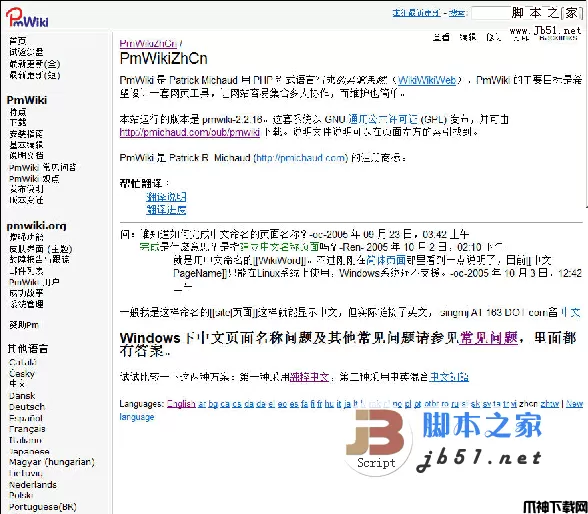Select English in the Languages row

[x=181, y=404]
